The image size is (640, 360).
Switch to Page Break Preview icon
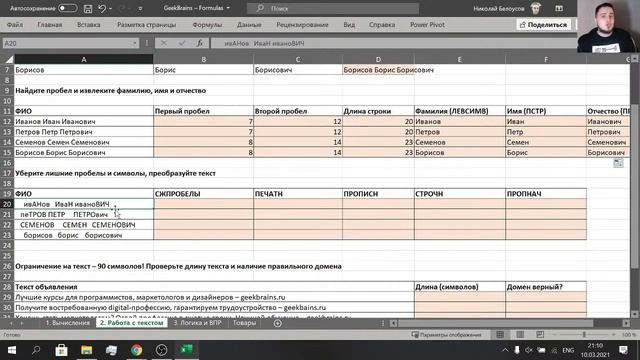pos(540,335)
